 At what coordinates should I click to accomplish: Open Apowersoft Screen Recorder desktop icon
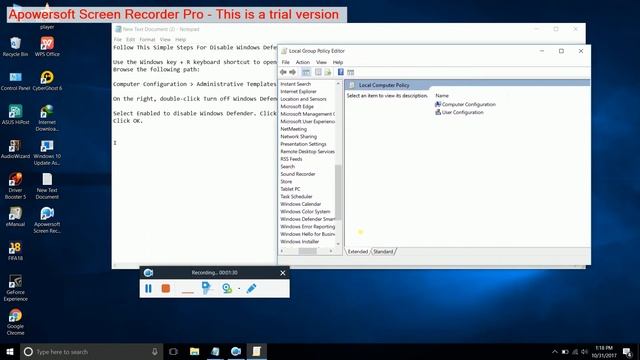click(47, 220)
